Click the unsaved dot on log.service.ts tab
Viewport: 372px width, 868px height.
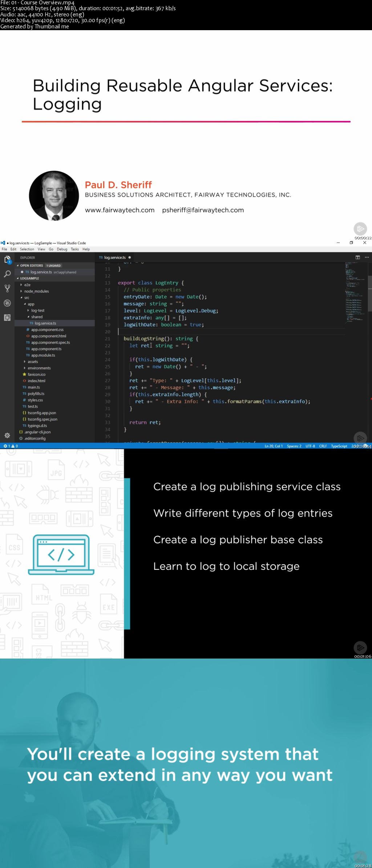(130, 257)
